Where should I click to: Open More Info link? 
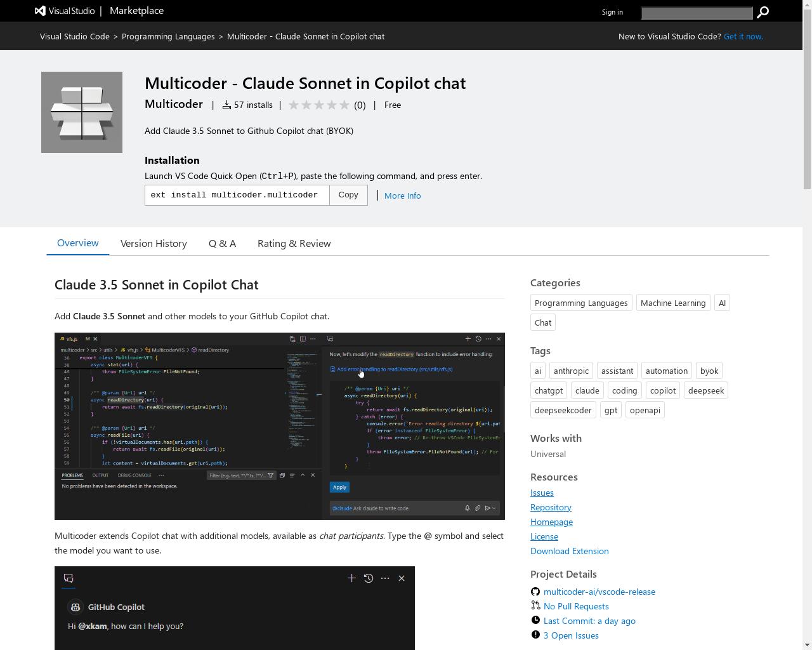click(x=402, y=196)
